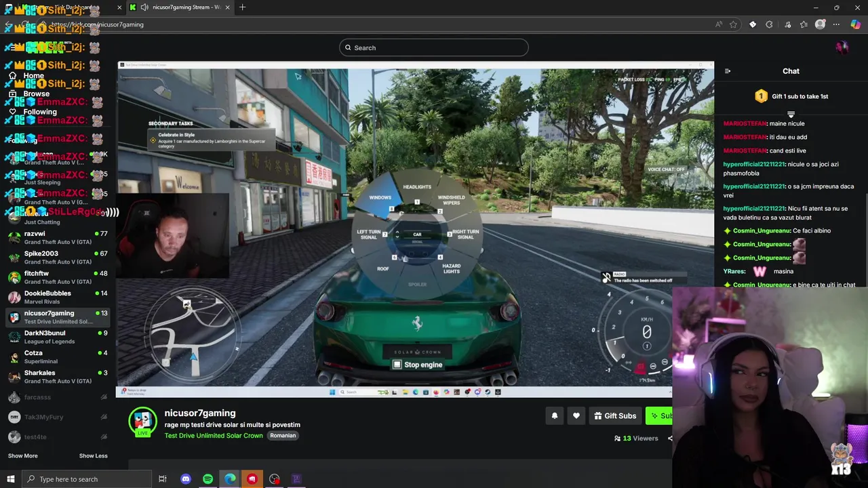Open the Windows Start menu
Viewport: 868px width, 488px height.
point(11,479)
